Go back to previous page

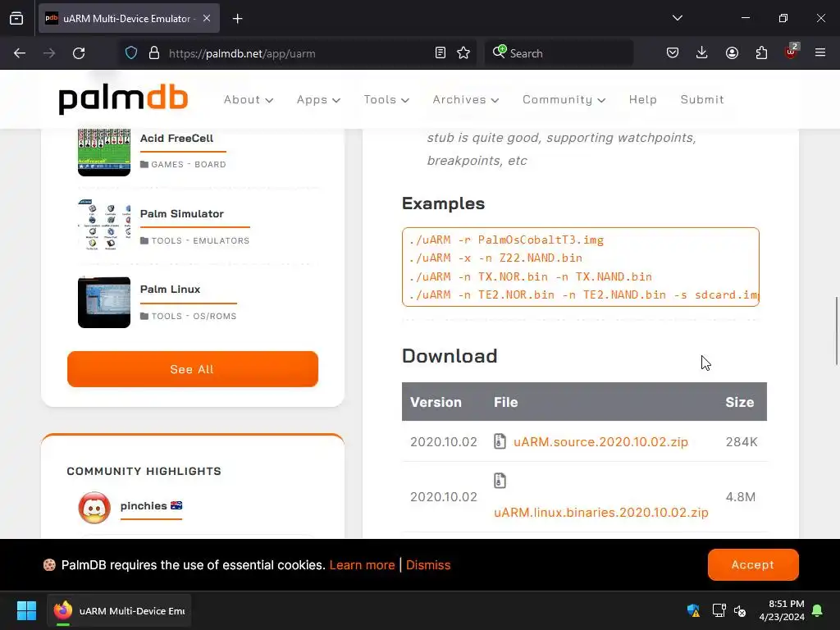pos(20,53)
